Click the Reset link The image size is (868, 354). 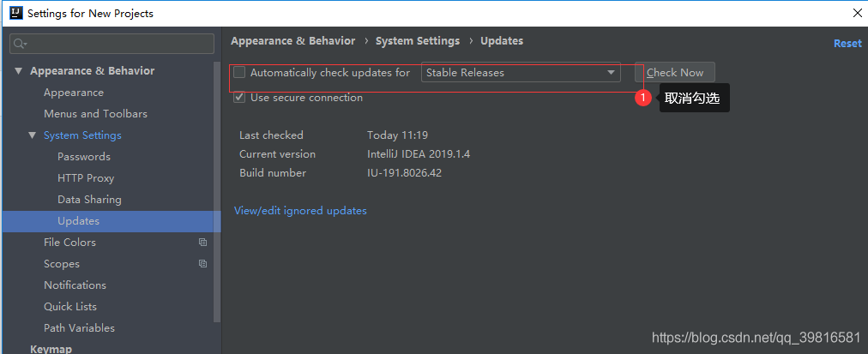pyautogui.click(x=847, y=44)
